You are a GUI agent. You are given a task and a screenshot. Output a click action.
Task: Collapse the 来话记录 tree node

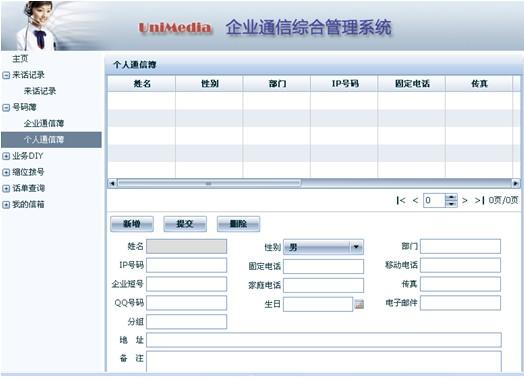coord(6,75)
